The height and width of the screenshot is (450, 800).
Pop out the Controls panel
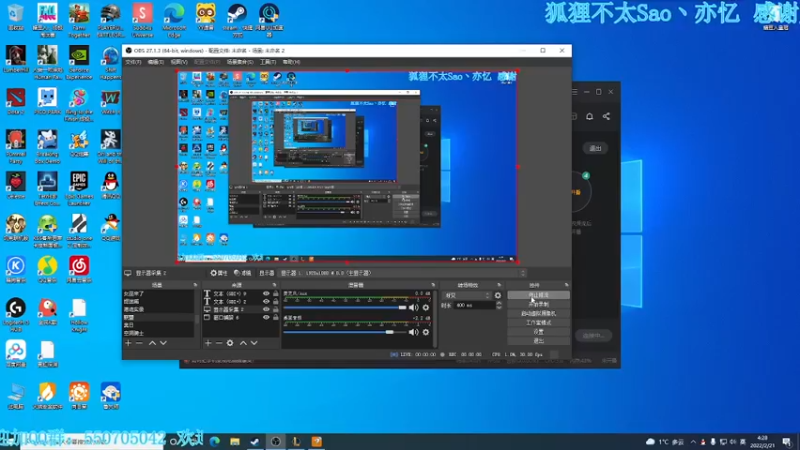[566, 285]
